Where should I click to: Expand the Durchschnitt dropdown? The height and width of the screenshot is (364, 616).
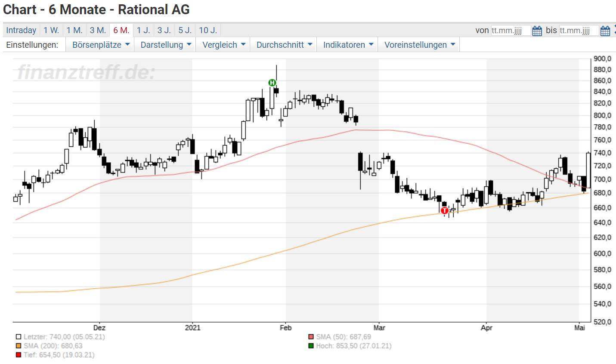tap(284, 45)
